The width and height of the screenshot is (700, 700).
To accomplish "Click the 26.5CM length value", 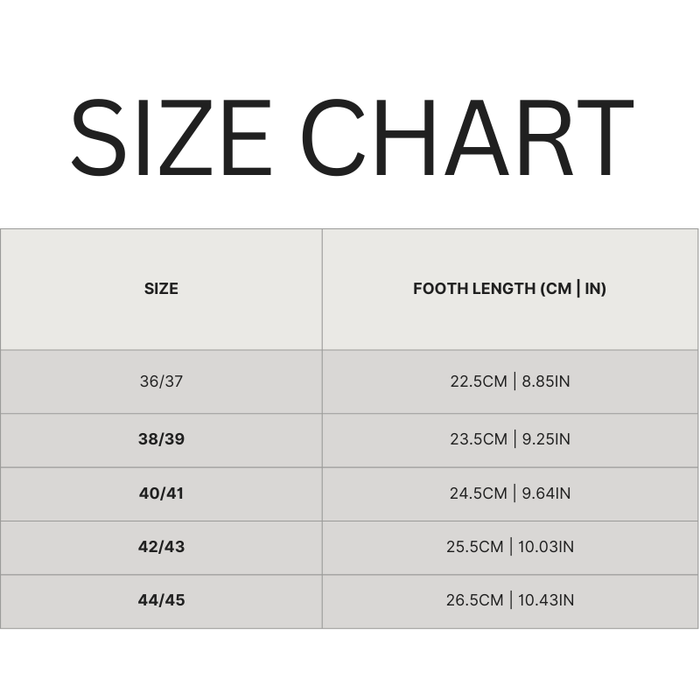I will [475, 601].
